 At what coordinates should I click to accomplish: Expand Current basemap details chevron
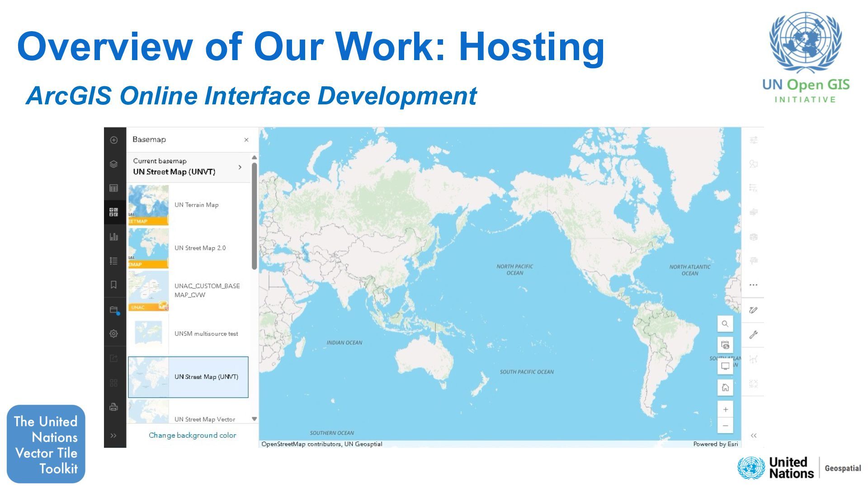[240, 167]
